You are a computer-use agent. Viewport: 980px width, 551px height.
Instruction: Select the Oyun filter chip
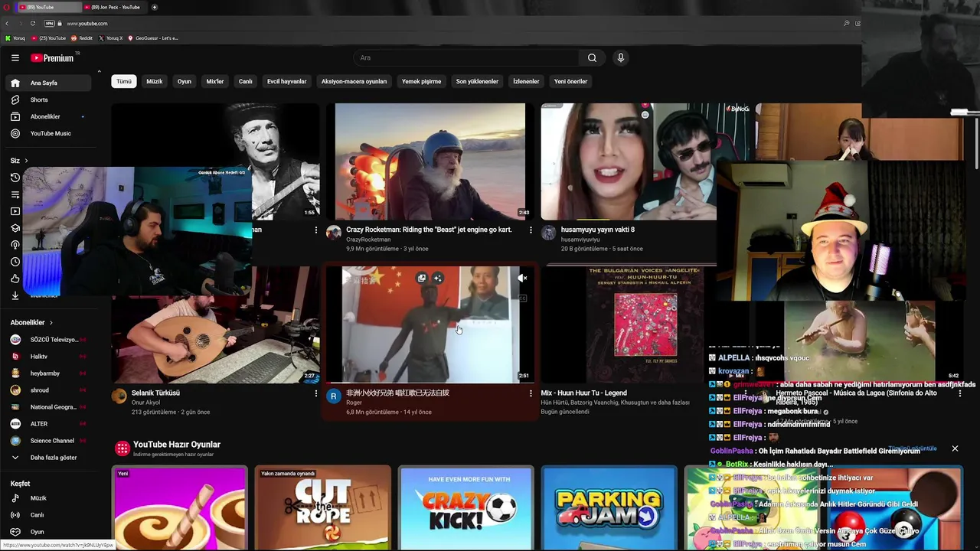tap(185, 81)
